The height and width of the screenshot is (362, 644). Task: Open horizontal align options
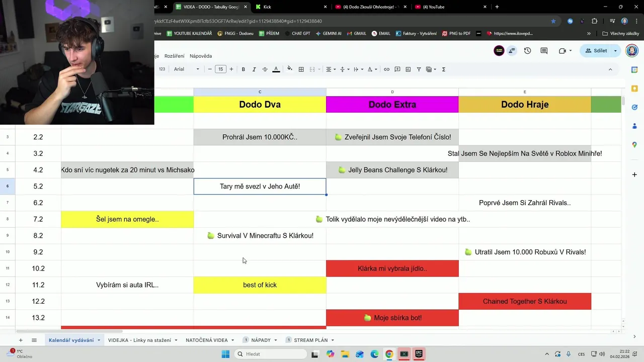[331, 69]
